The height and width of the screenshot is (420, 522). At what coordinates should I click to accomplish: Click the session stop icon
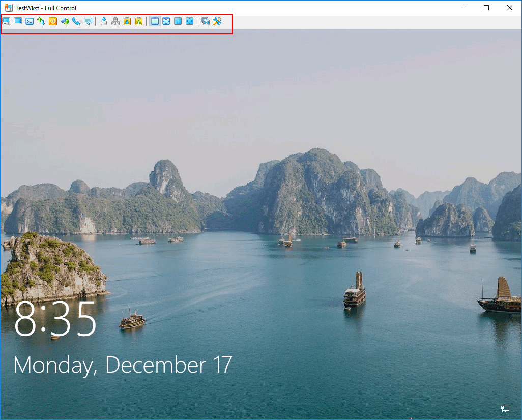[x=53, y=21]
